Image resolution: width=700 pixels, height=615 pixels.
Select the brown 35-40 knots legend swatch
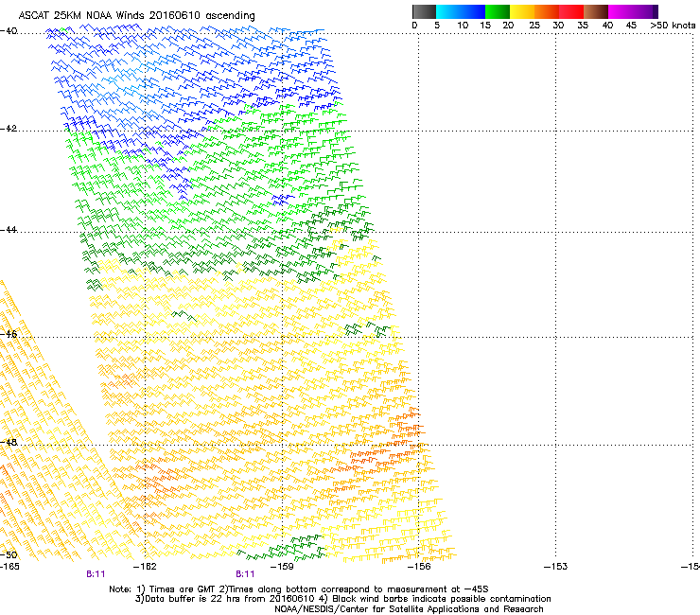pos(596,11)
